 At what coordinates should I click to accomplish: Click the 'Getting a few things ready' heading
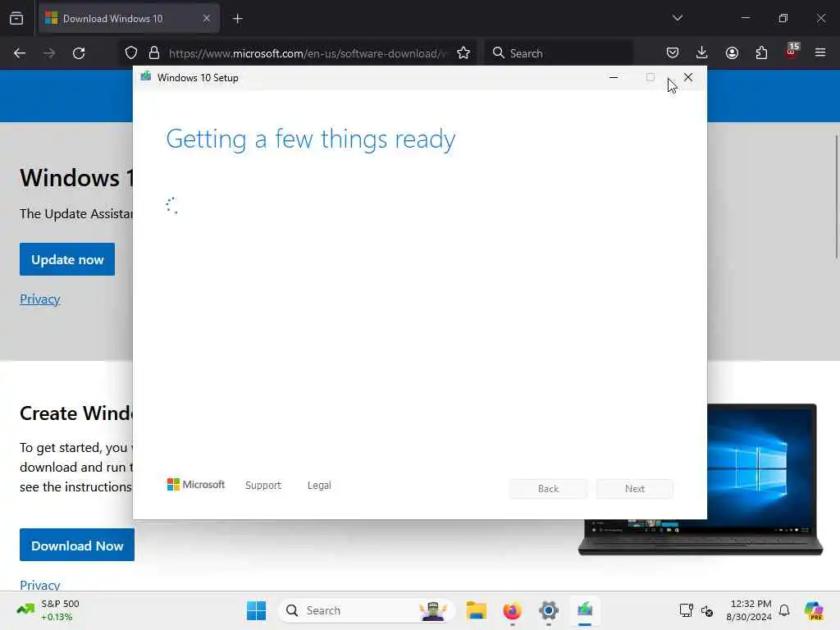[311, 139]
